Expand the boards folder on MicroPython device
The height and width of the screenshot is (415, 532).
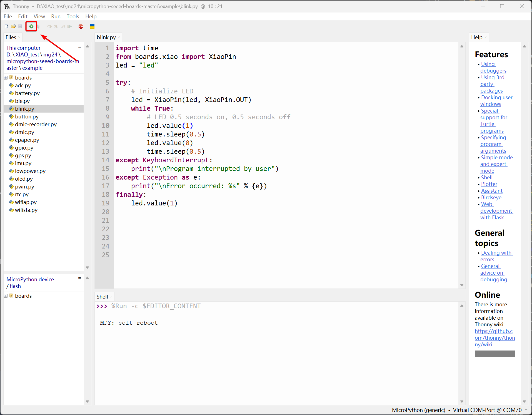pos(6,296)
